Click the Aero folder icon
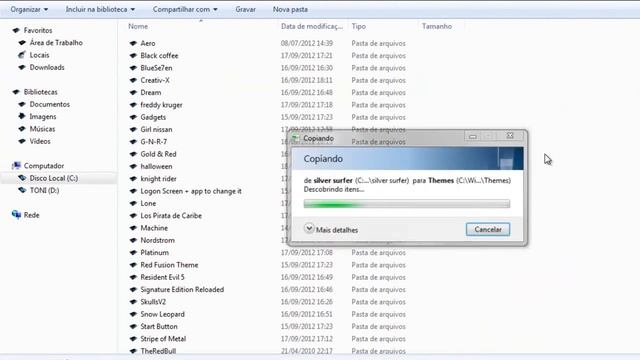The image size is (640, 360). pyautogui.click(x=133, y=43)
